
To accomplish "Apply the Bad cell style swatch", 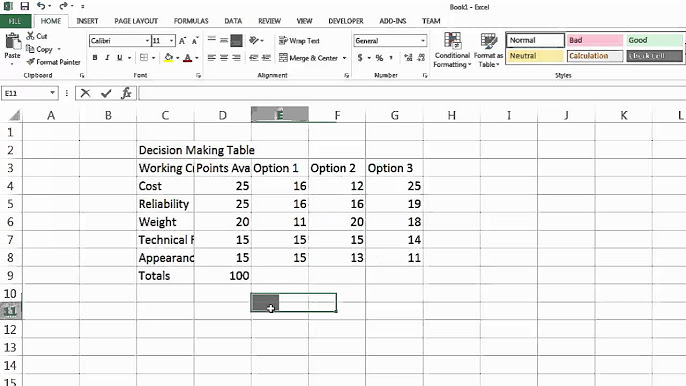I will tap(595, 40).
